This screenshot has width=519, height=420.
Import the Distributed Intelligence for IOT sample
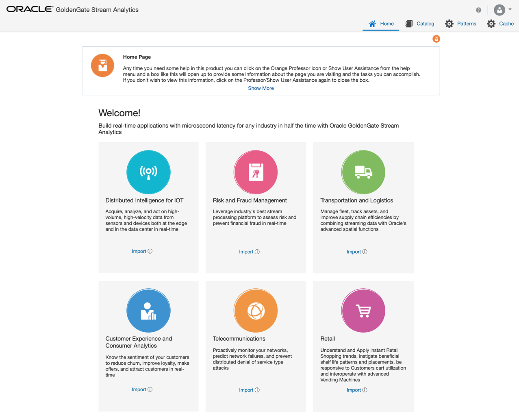pyautogui.click(x=139, y=251)
